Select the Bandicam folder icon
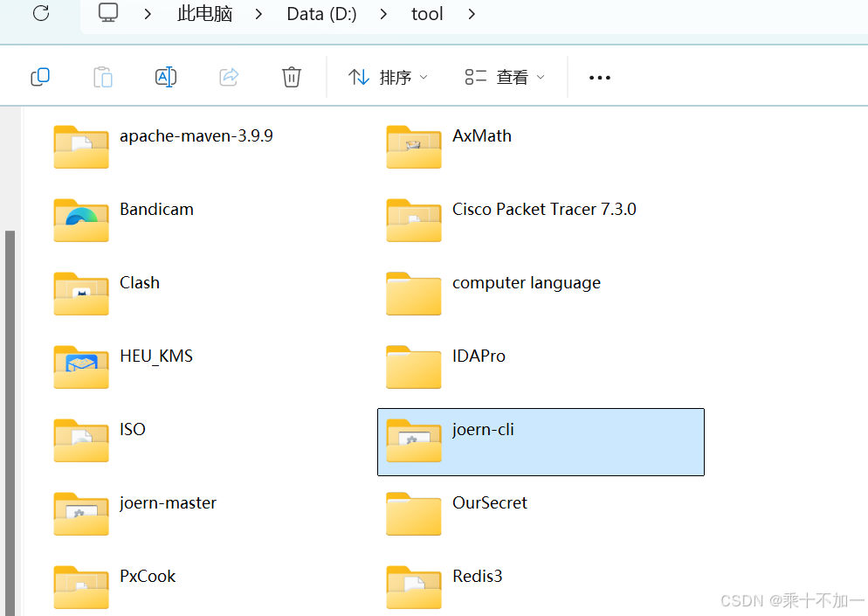868x616 pixels. pyautogui.click(x=81, y=220)
